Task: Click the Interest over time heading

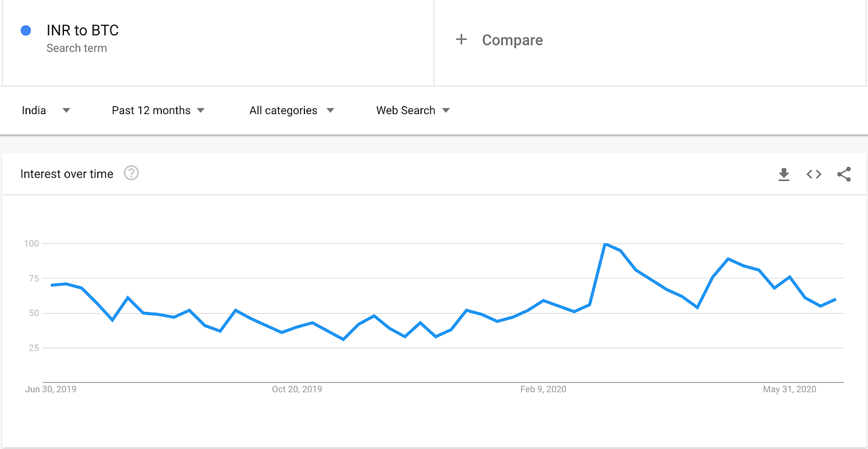Action: 66,174
